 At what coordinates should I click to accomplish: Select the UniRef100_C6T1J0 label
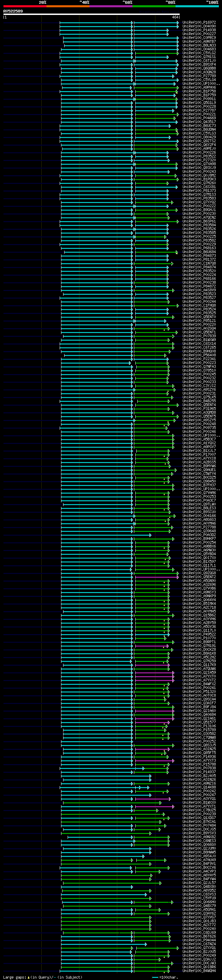point(199,60)
